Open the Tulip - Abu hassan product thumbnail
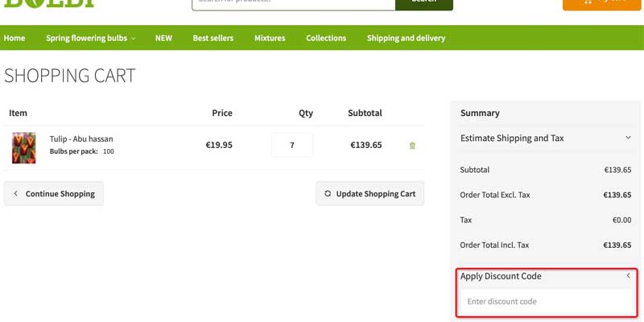The image size is (644, 322). 24,147
